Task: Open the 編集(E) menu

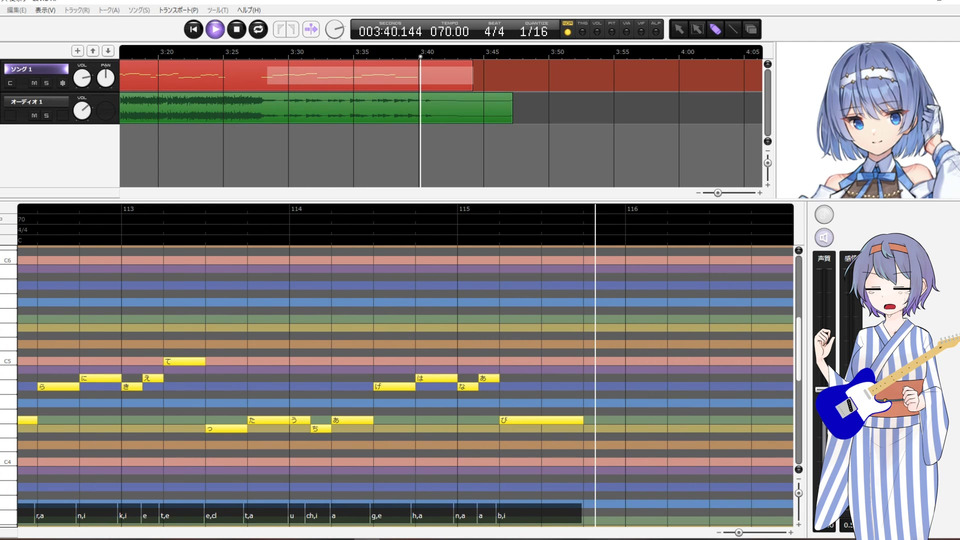Action: click(x=16, y=10)
